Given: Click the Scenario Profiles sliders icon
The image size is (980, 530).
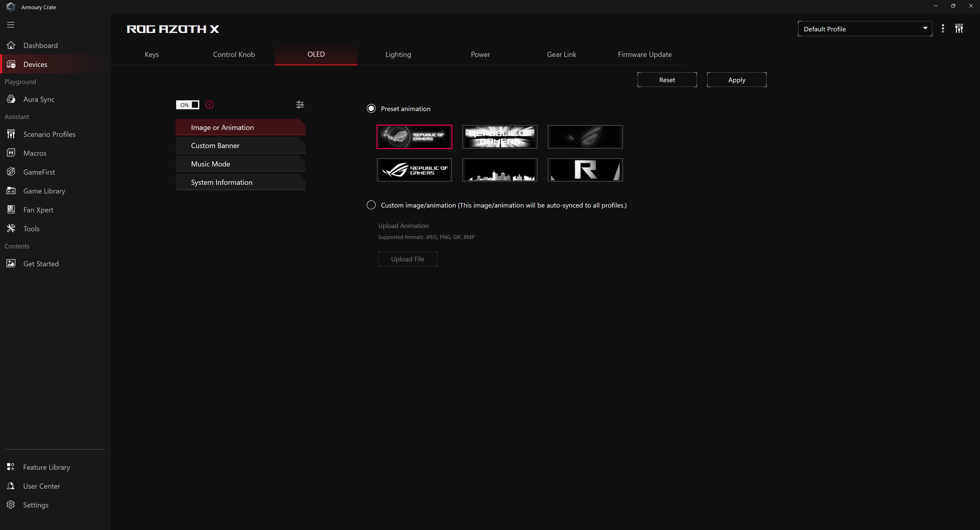Looking at the screenshot, I should click(x=11, y=134).
